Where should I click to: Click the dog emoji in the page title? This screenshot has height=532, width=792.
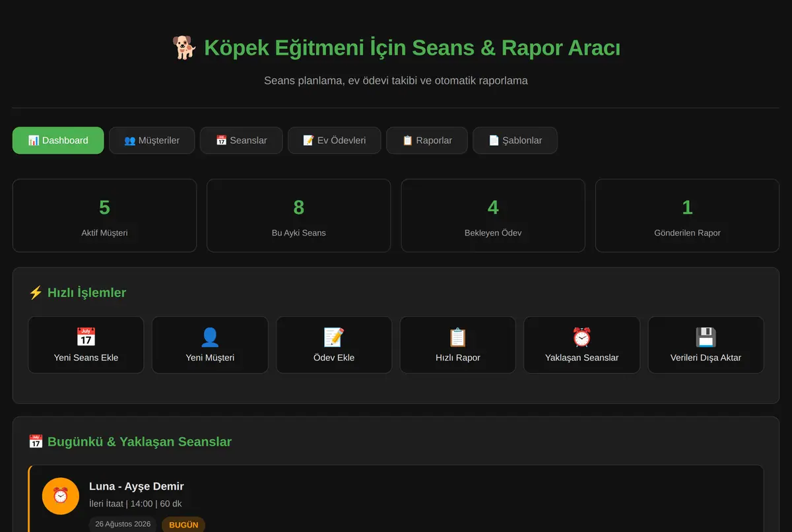184,48
